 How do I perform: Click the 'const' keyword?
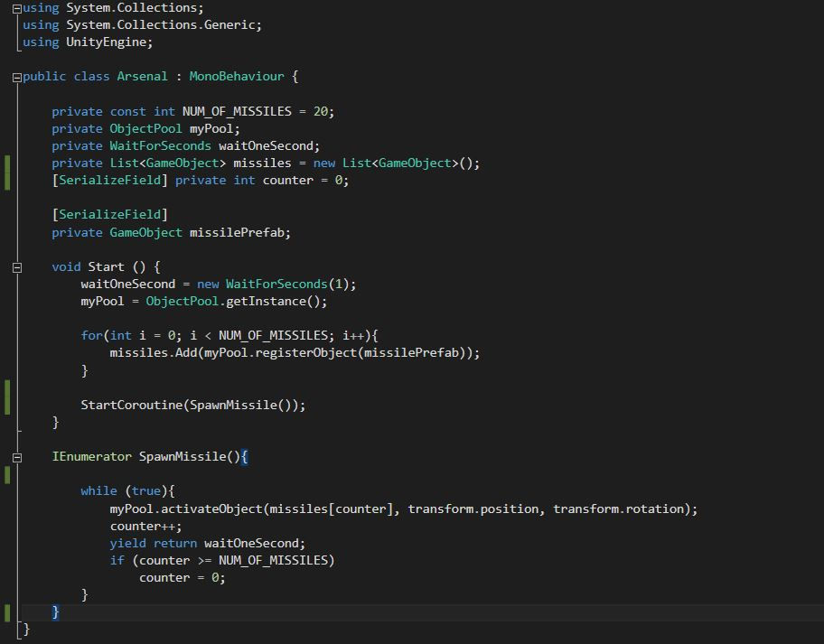(x=127, y=111)
